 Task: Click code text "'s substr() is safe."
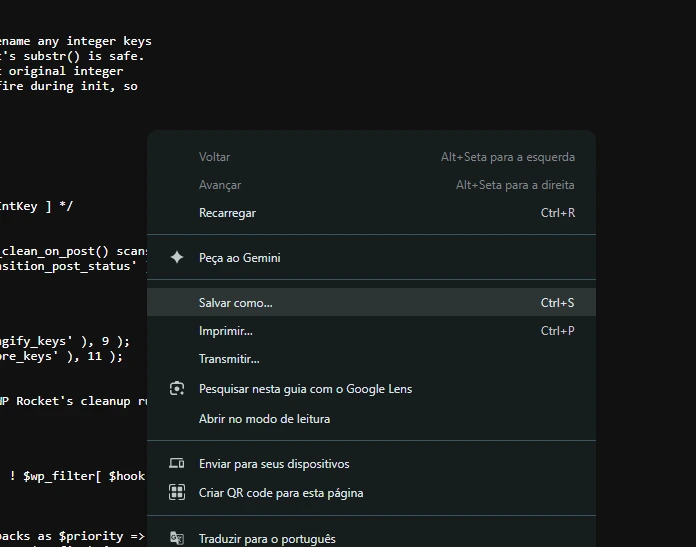(x=72, y=56)
